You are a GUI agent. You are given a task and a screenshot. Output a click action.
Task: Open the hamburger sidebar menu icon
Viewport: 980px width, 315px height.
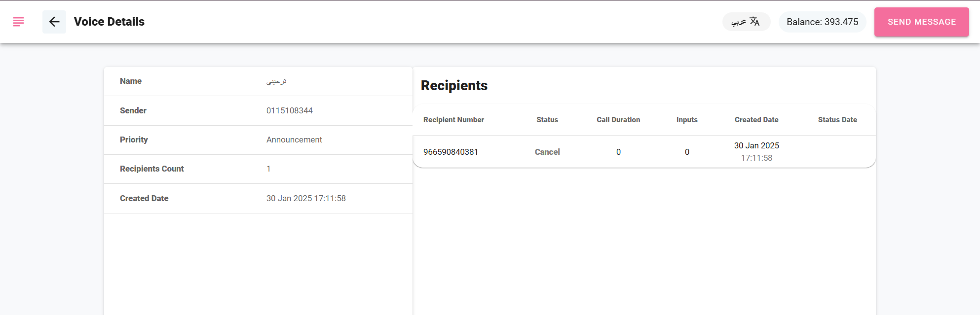tap(18, 22)
